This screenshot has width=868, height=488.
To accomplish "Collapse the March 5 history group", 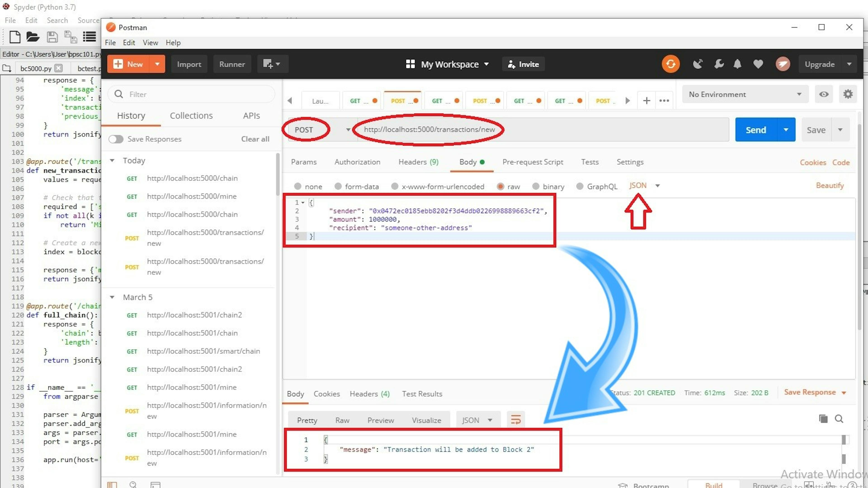I will (112, 297).
